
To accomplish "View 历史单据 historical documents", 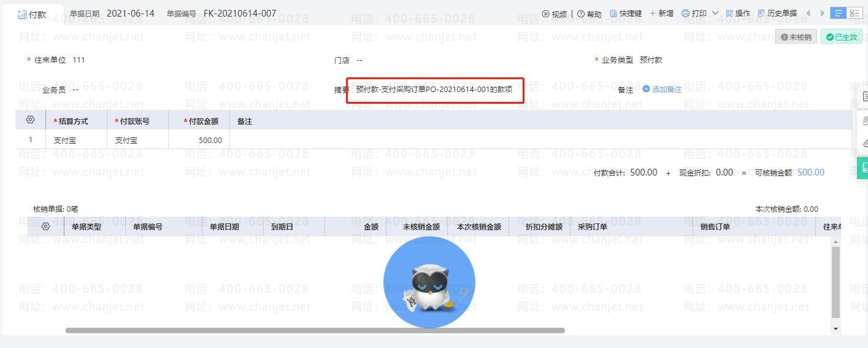I will [777, 14].
